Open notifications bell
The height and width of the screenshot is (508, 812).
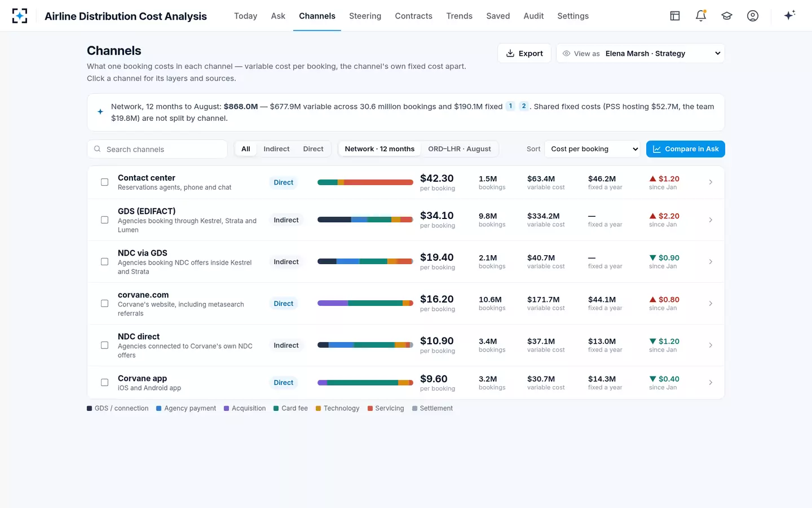701,16
